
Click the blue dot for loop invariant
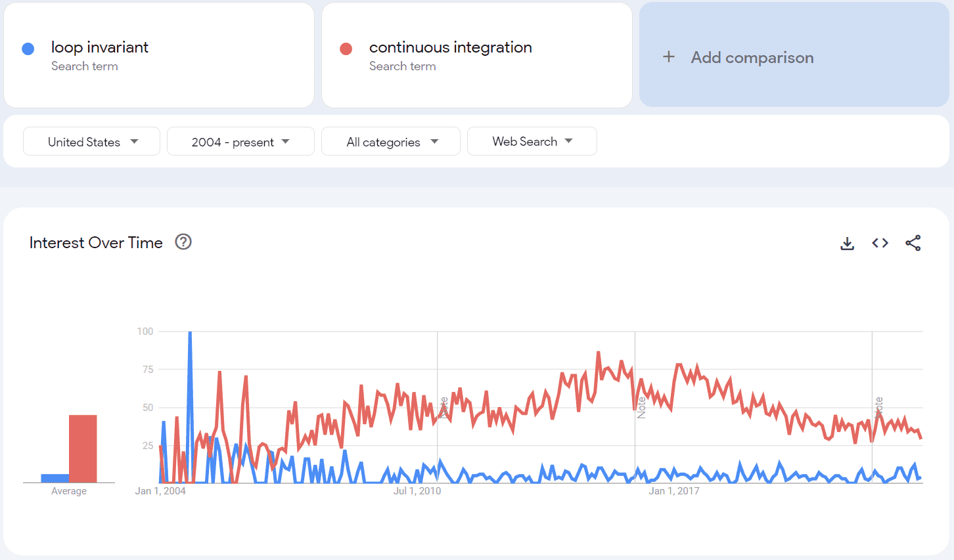[x=28, y=48]
